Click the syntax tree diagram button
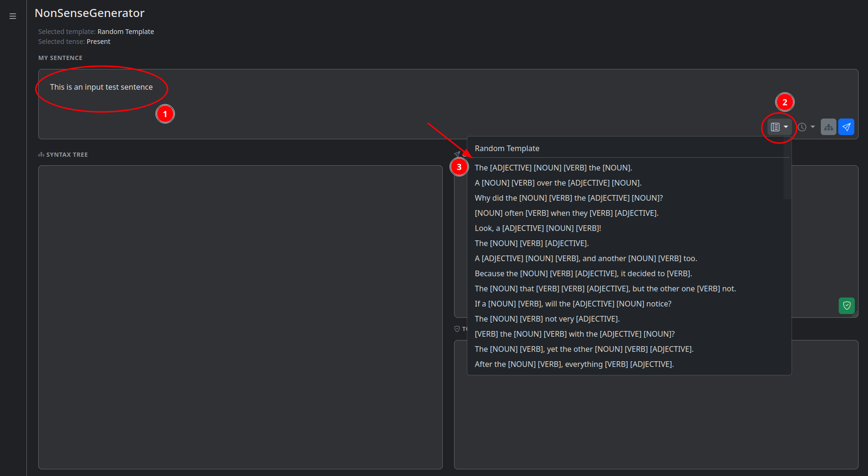This screenshot has width=868, height=476. 828,127
